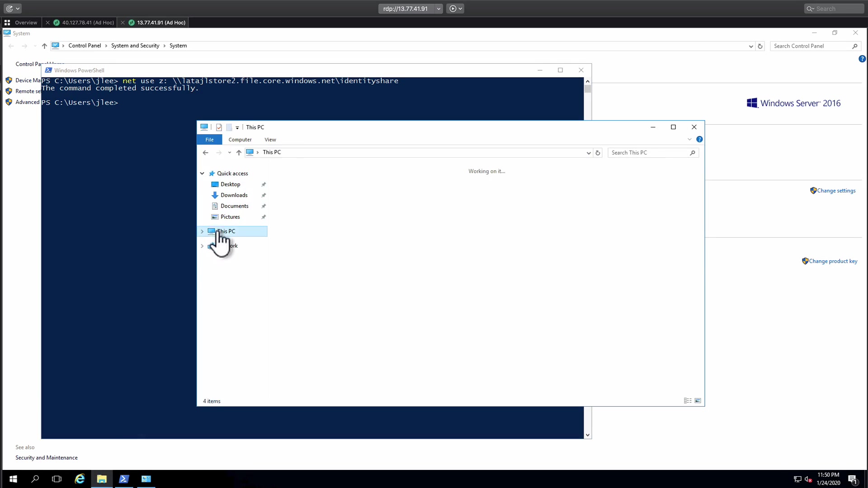Screen dimensions: 868x488
Task: Click the Change settings link
Action: tap(836, 191)
